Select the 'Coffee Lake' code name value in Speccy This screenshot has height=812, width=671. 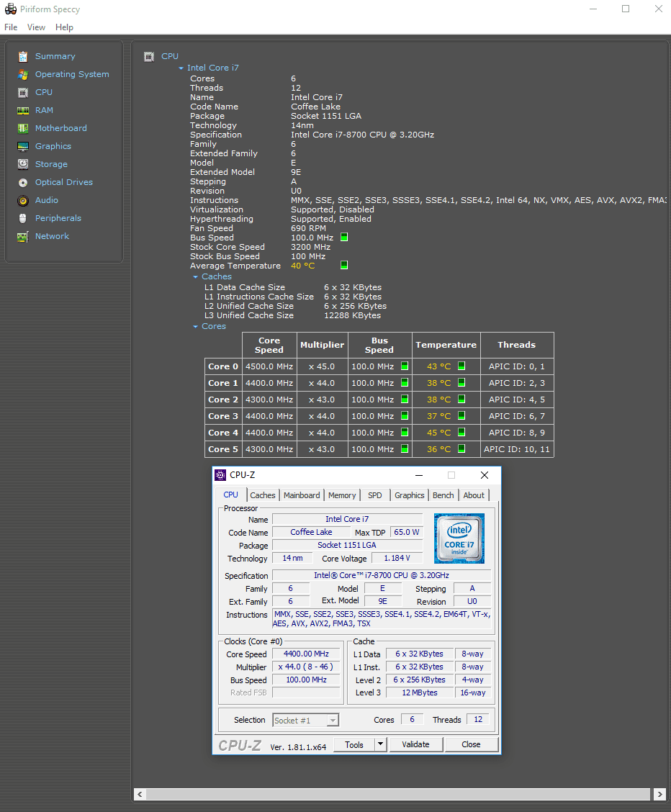(x=315, y=107)
